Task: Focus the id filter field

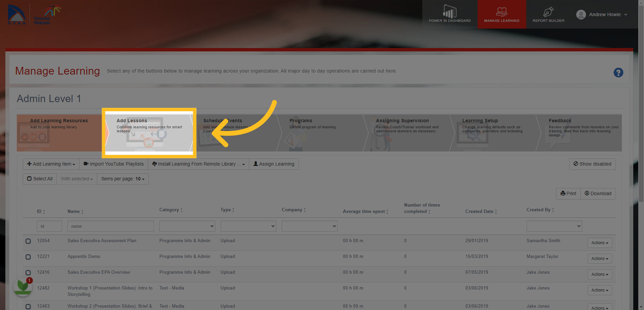Action: tap(49, 226)
